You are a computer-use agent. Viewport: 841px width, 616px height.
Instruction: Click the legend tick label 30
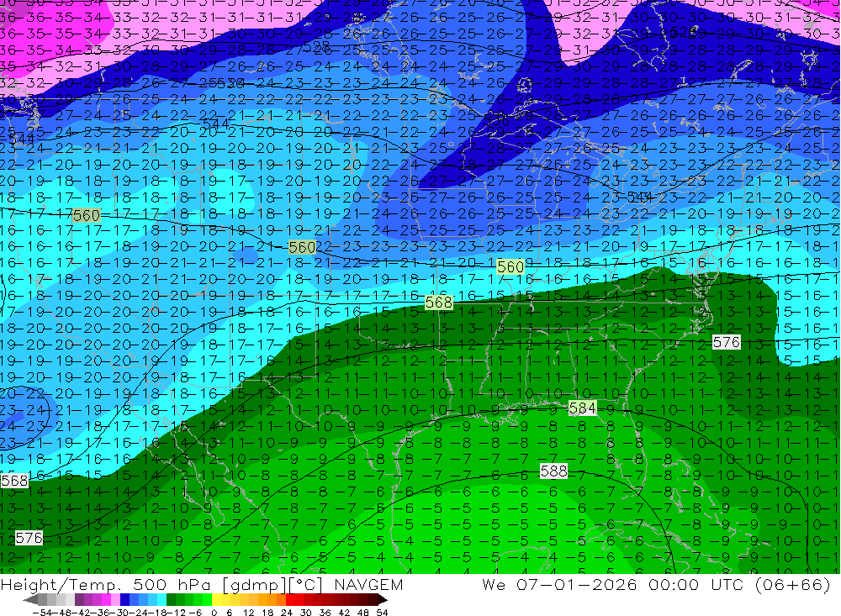306,613
